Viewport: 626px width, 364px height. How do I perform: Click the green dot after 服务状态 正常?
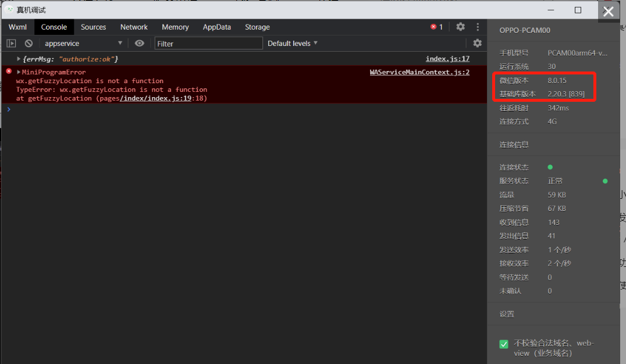tap(605, 181)
